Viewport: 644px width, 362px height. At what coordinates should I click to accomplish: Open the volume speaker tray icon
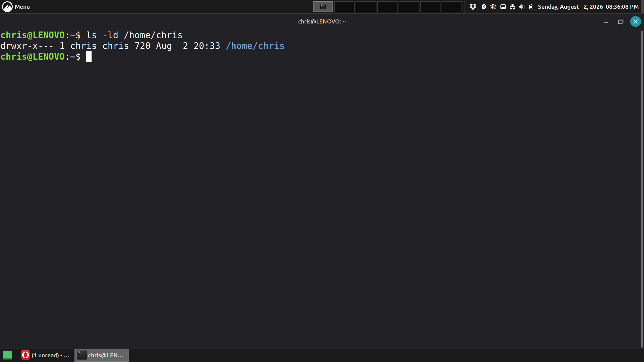point(522,7)
